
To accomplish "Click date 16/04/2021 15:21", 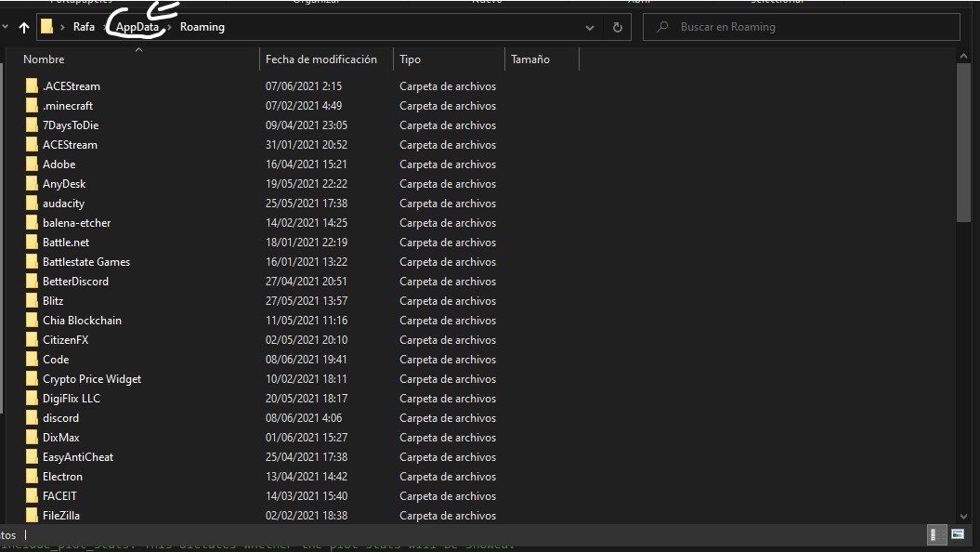I will [x=307, y=164].
